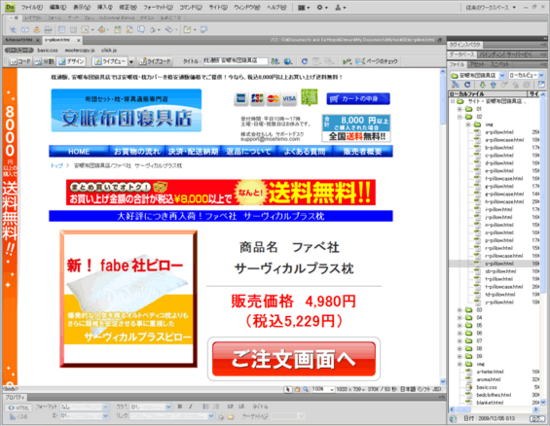
Task: Select the Zoom magnifier tool in status bar
Action: point(306,389)
